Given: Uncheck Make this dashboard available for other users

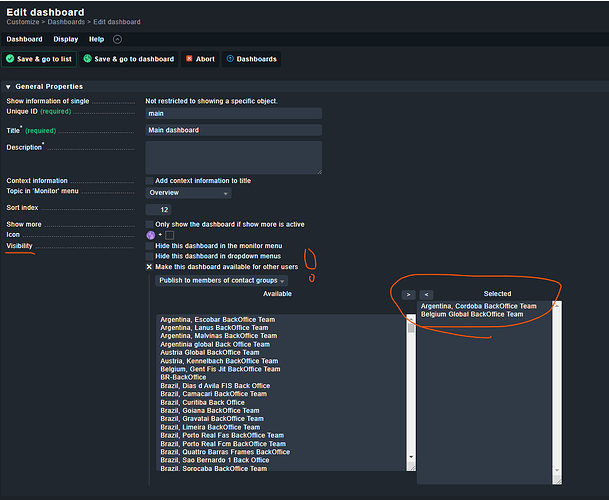Looking at the screenshot, I should pos(149,267).
